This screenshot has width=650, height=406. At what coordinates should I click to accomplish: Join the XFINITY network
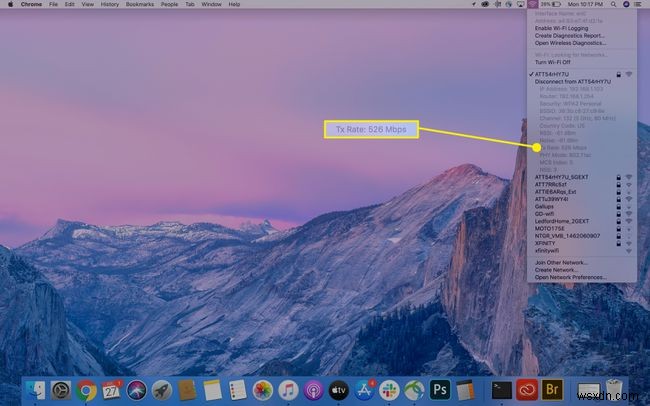582,243
